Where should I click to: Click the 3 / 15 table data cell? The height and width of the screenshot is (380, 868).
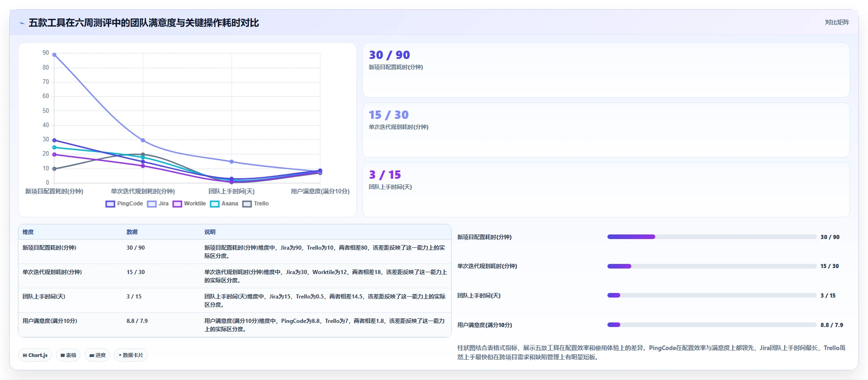pyautogui.click(x=134, y=297)
